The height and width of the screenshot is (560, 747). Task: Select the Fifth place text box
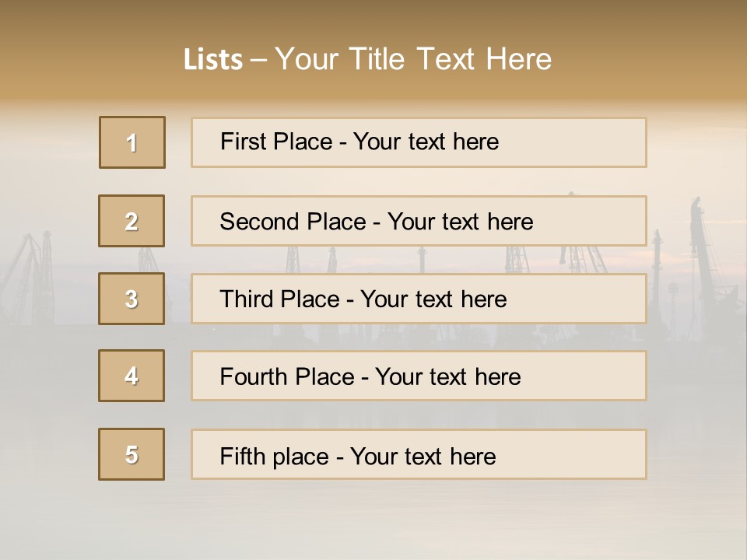tap(419, 454)
